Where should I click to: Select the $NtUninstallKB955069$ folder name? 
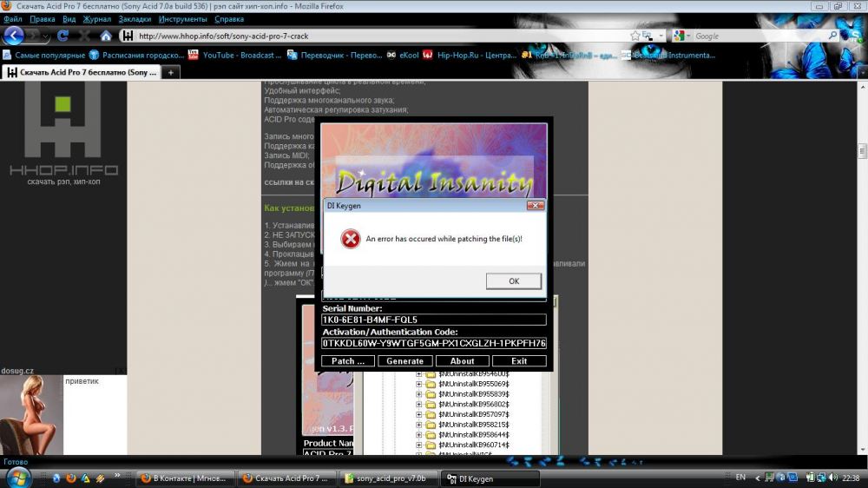(474, 384)
